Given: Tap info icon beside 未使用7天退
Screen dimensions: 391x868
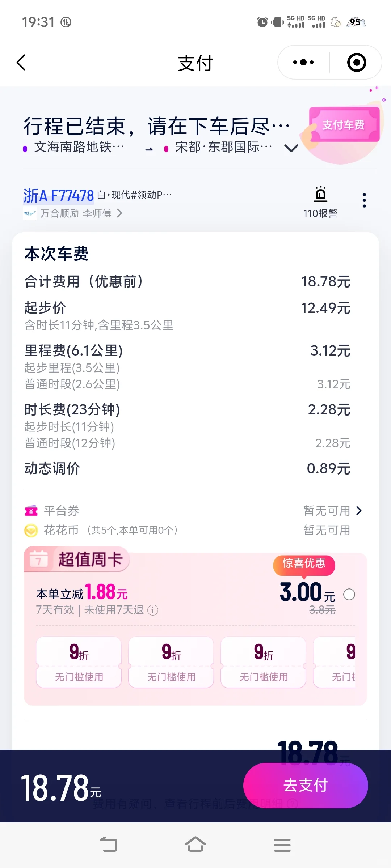Looking at the screenshot, I should tap(153, 610).
